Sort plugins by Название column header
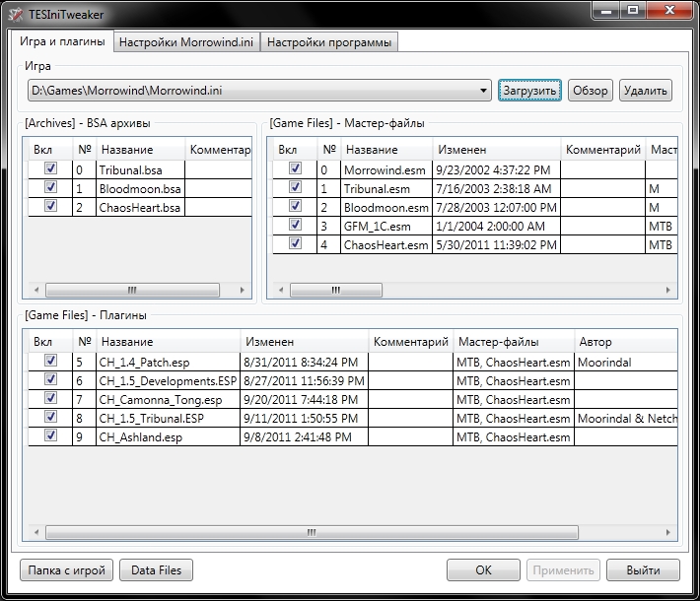The image size is (700, 601). tap(169, 342)
